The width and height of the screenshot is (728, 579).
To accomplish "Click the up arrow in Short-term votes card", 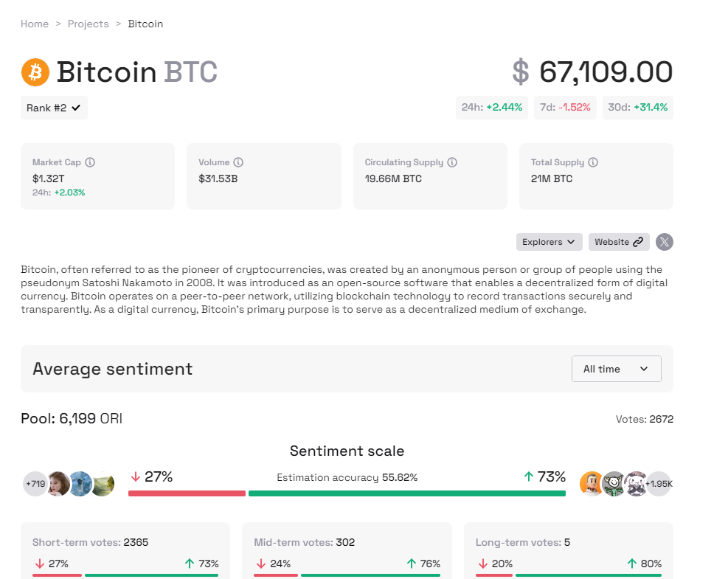I will pyautogui.click(x=190, y=564).
